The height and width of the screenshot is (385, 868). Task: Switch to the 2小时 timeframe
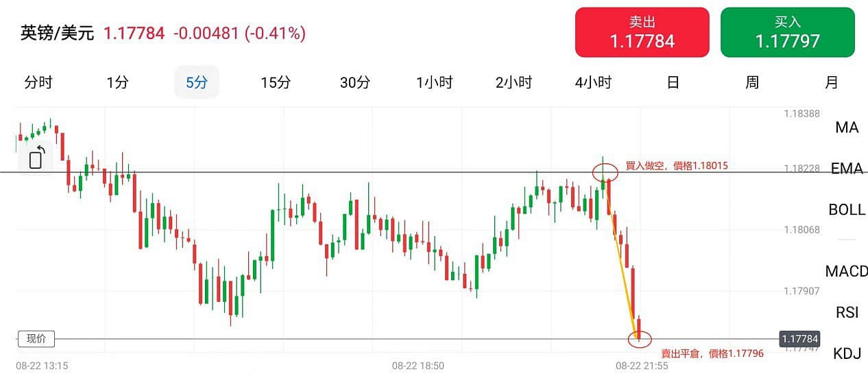514,83
